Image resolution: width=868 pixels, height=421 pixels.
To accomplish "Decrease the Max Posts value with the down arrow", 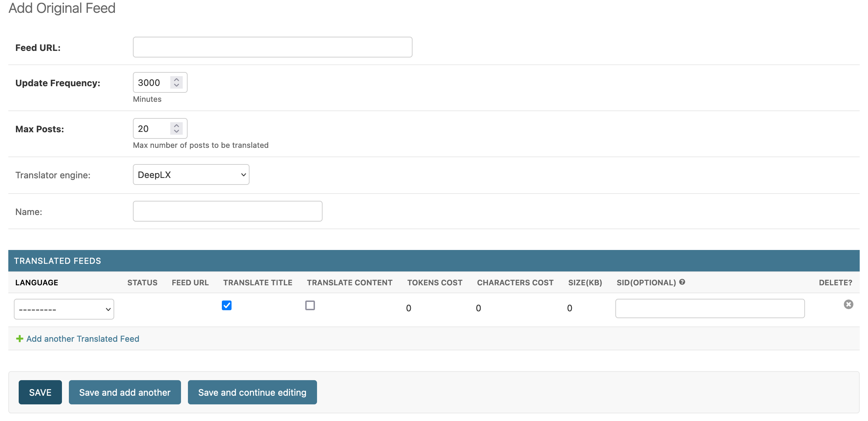I will (x=177, y=131).
